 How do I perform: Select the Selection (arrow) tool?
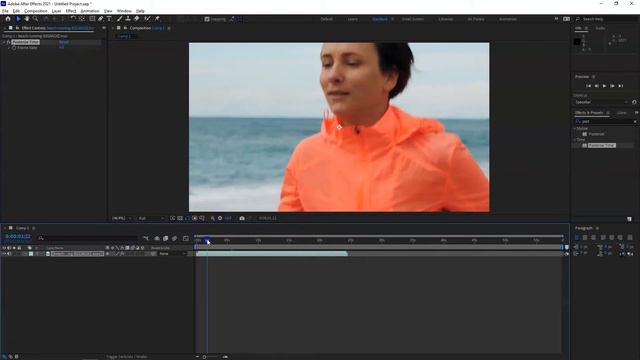pos(18,19)
